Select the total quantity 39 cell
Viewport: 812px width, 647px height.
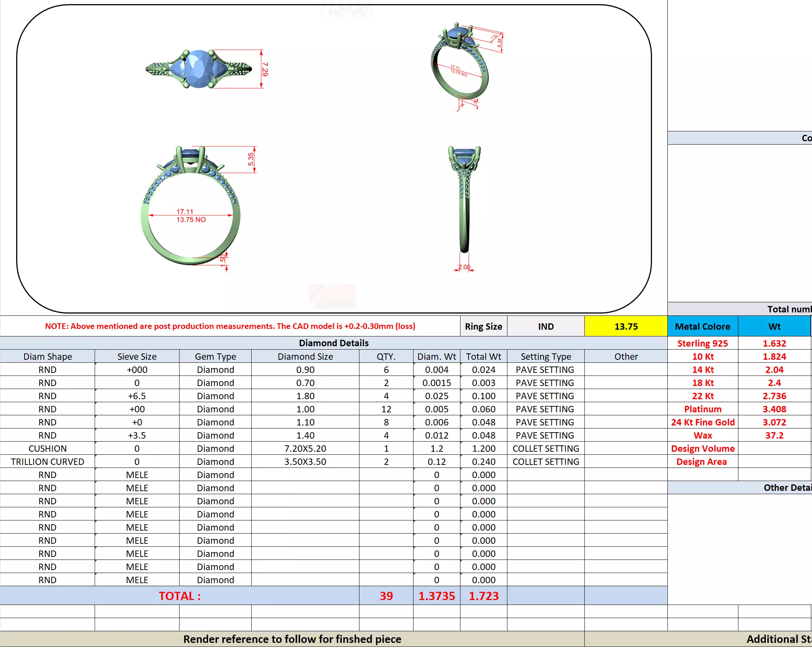click(x=386, y=596)
